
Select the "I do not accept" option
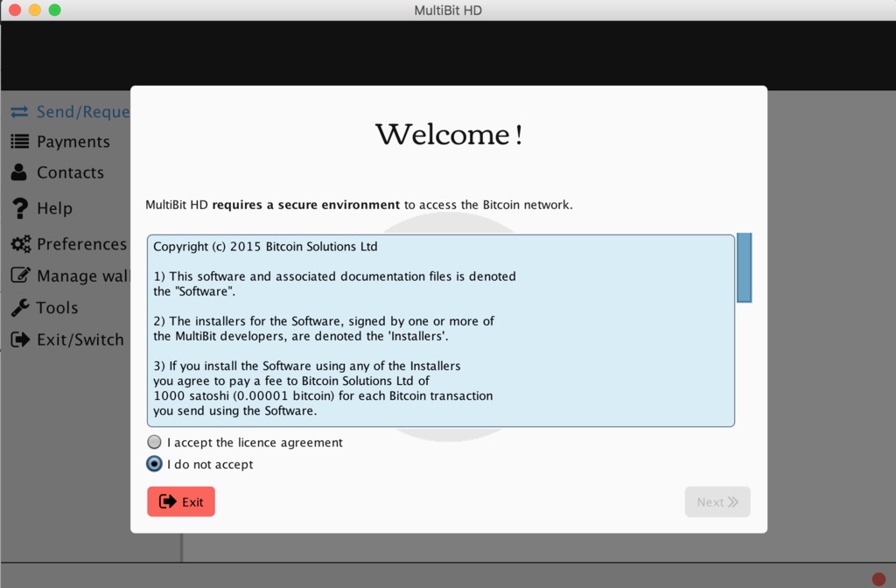(x=154, y=464)
